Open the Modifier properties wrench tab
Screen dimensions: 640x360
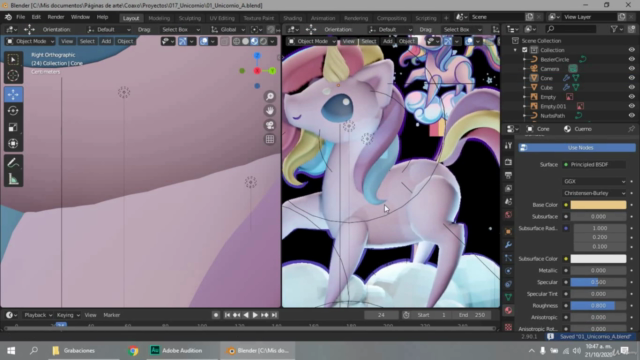pyautogui.click(x=508, y=244)
